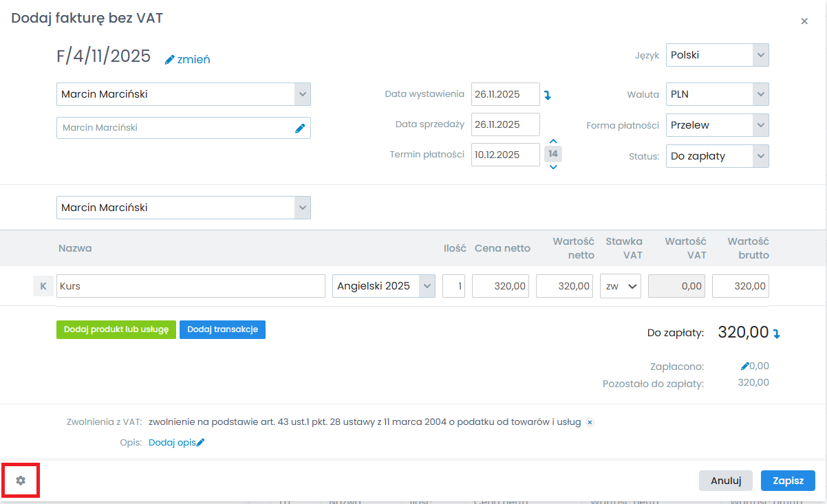The width and height of the screenshot is (827, 504).
Task: Remove VAT exemption with x icon
Action: [590, 422]
